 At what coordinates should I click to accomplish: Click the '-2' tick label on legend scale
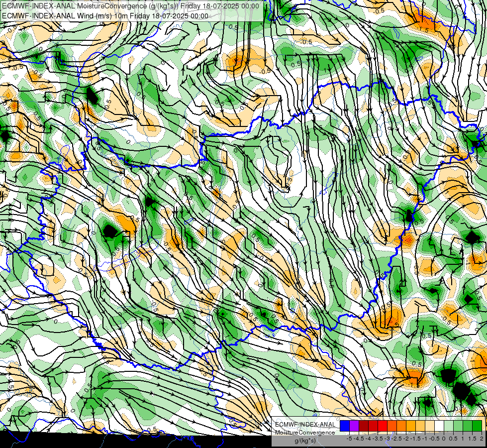[x=406, y=439]
